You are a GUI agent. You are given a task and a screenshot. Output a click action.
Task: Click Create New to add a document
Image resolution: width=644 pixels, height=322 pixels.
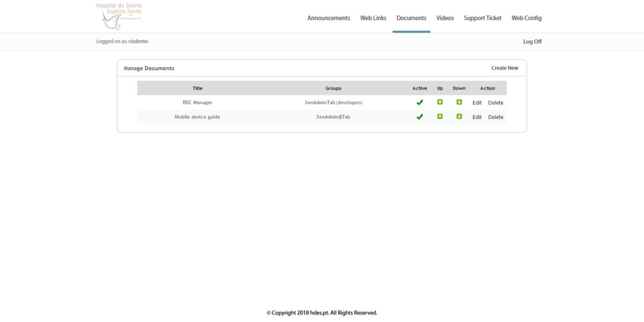[504, 68]
